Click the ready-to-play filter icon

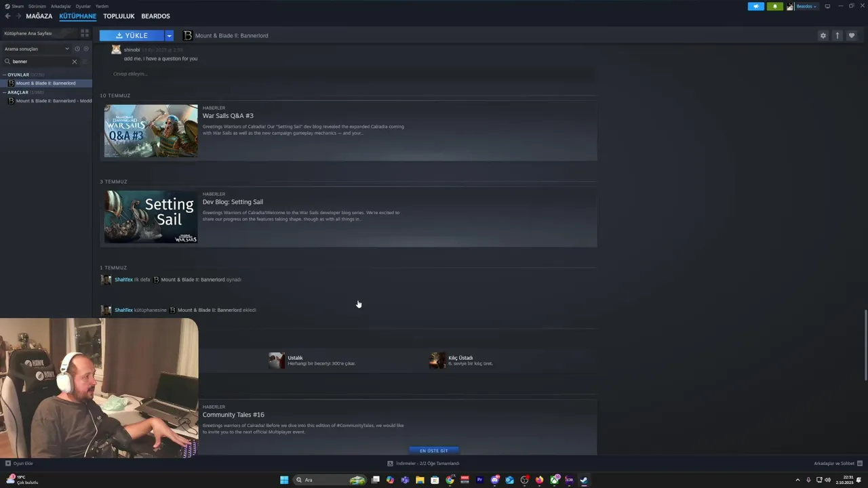tap(86, 49)
